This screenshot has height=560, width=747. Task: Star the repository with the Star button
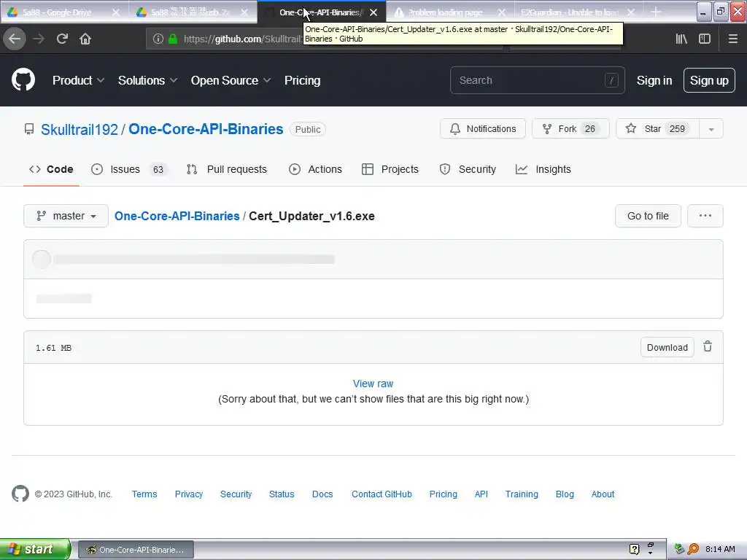tap(657, 128)
